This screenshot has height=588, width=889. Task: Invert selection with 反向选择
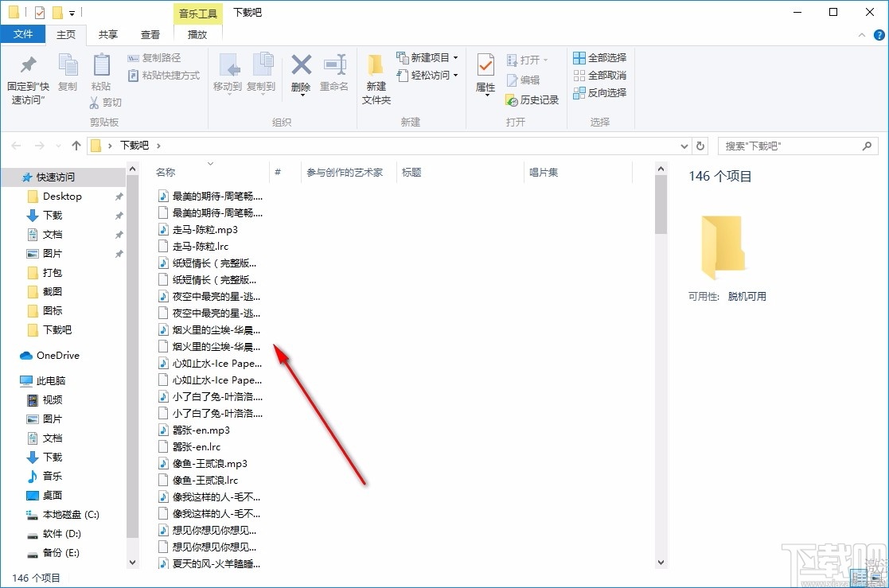pyautogui.click(x=599, y=92)
